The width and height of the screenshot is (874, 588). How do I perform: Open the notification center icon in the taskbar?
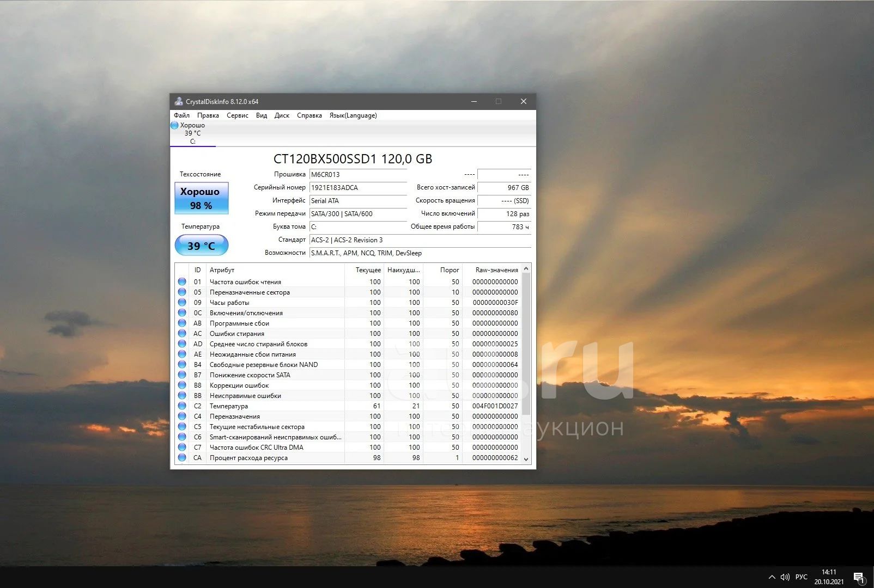tap(859, 578)
